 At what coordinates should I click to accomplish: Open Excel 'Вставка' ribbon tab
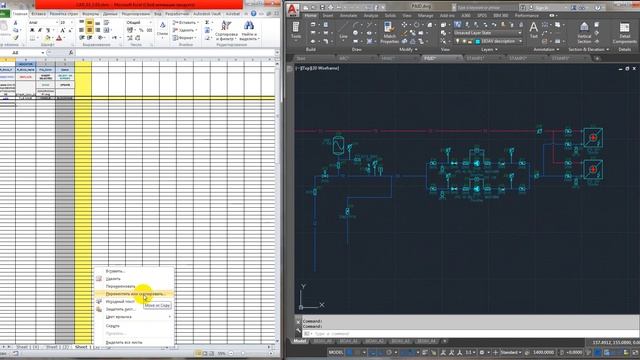click(38, 14)
